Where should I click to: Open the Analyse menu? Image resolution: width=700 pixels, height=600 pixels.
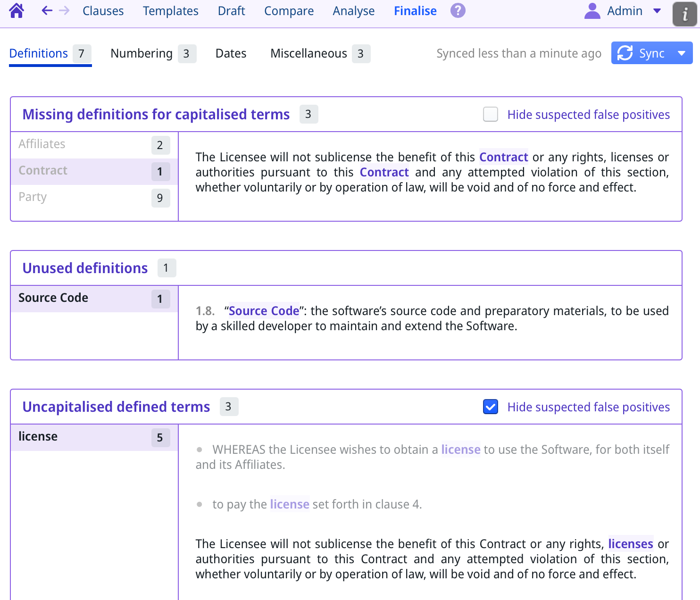[x=353, y=11]
